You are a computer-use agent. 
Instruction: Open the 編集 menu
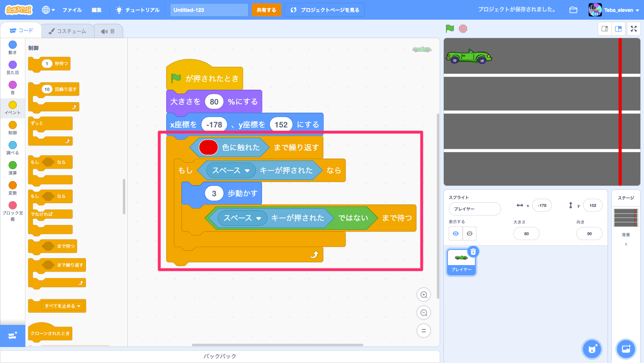click(x=97, y=10)
